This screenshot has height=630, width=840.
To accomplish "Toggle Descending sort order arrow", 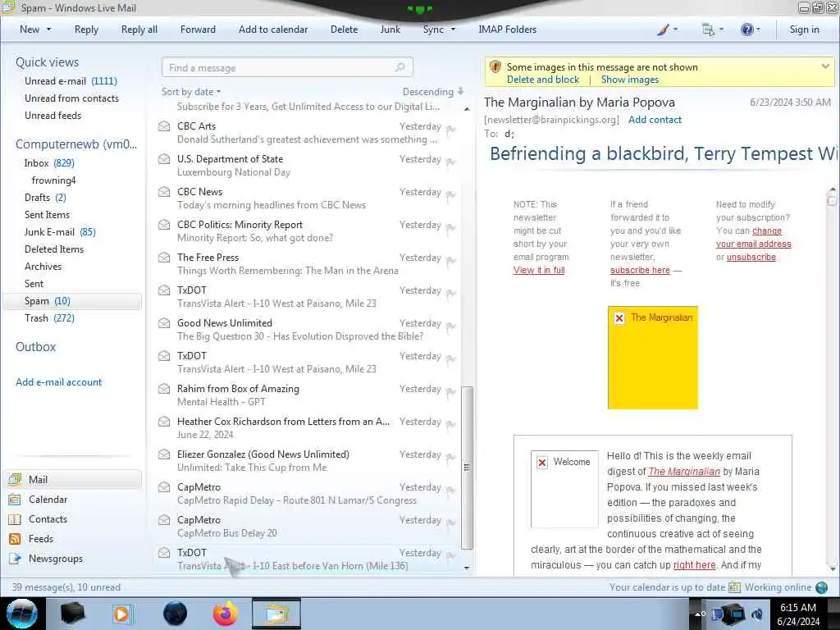I will (461, 91).
